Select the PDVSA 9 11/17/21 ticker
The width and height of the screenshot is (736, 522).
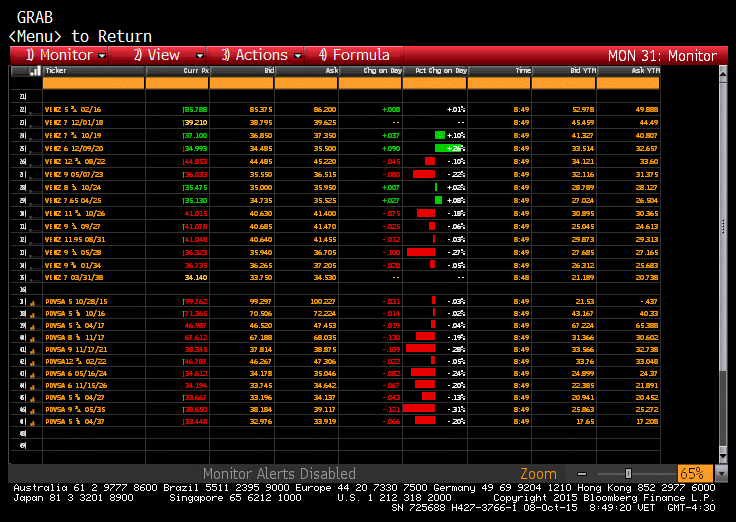click(76, 350)
